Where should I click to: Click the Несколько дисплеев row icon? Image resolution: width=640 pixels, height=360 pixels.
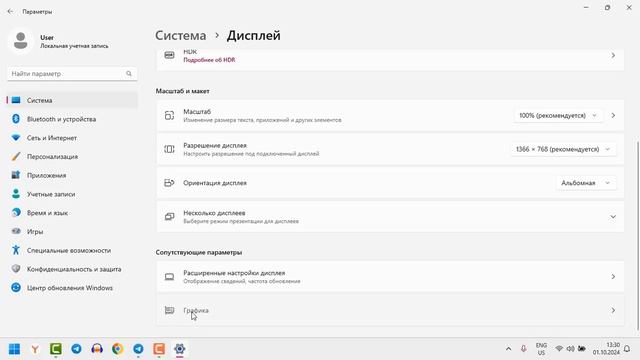(169, 216)
